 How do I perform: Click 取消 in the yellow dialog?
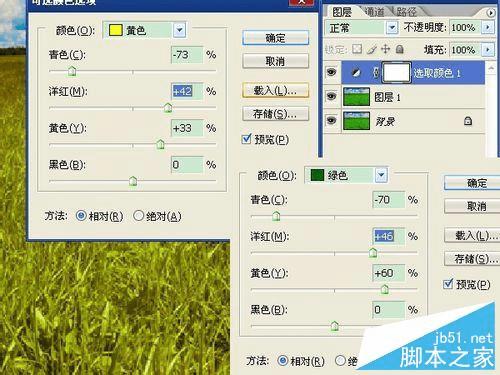point(275,61)
